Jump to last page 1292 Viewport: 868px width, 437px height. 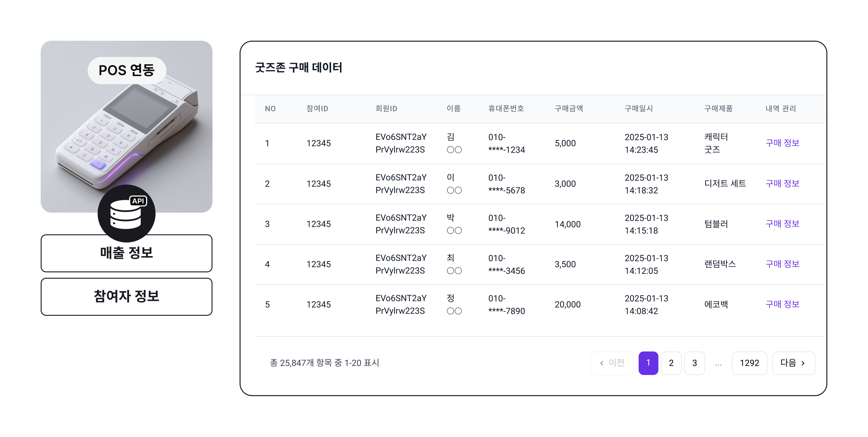[x=749, y=363]
